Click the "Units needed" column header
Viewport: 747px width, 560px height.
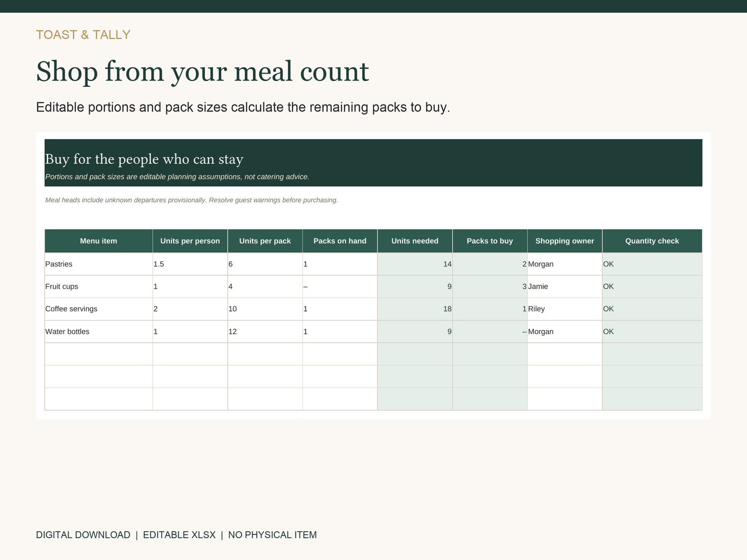[415, 241]
